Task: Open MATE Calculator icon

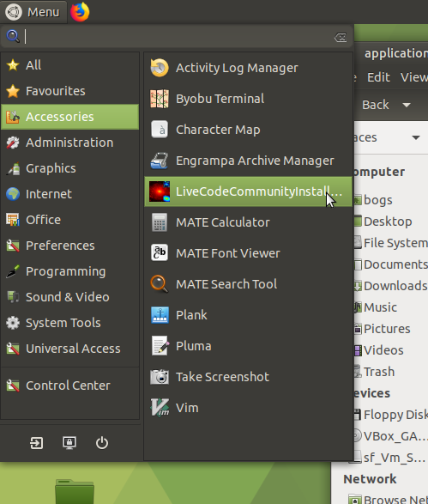Action: tap(160, 222)
